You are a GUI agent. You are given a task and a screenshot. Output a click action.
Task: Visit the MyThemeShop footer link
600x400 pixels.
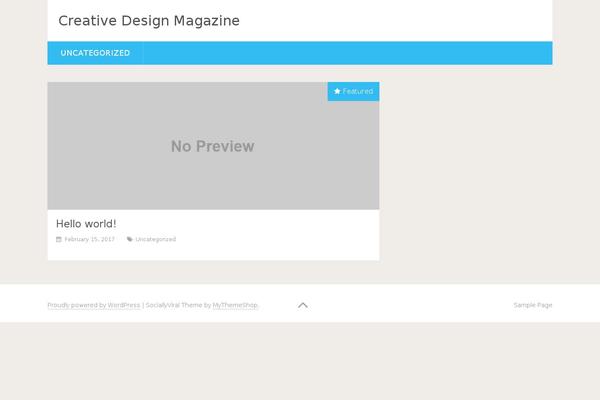235,305
